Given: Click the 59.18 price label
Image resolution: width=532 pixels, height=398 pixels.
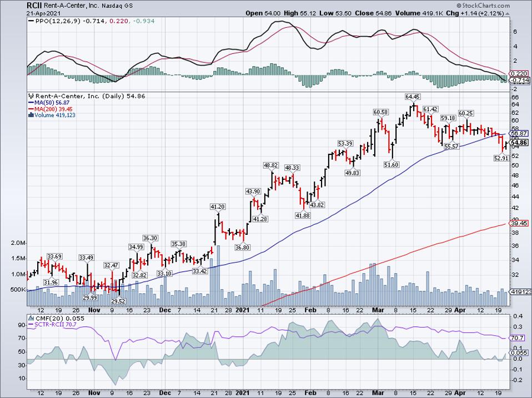Looking at the screenshot, I should pos(448,118).
